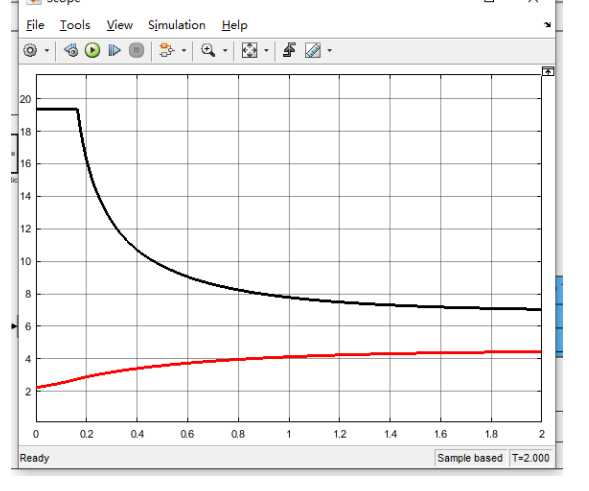This screenshot has width=589, height=491.
Task: Expand the measurements dropdown arrow
Action: pos(329,50)
